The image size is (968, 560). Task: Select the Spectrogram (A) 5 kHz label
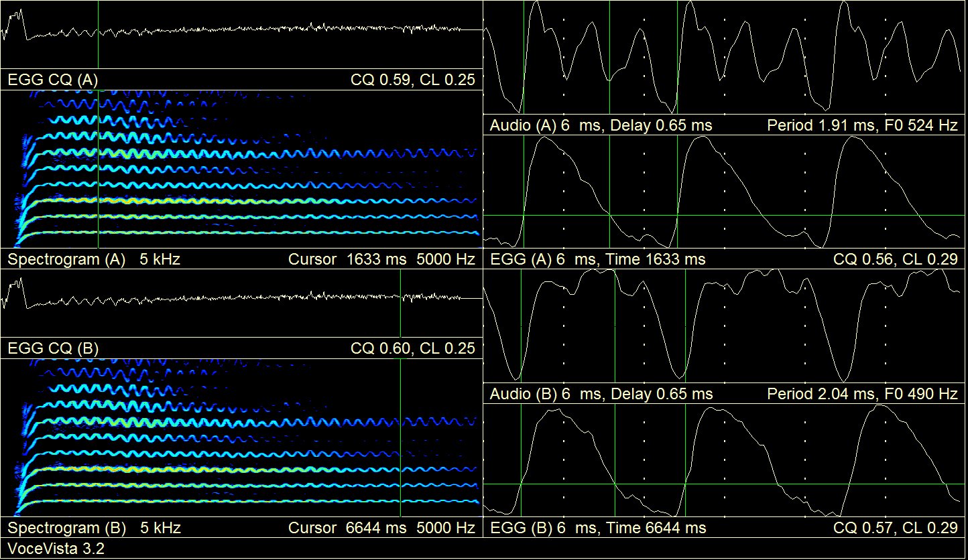[94, 259]
